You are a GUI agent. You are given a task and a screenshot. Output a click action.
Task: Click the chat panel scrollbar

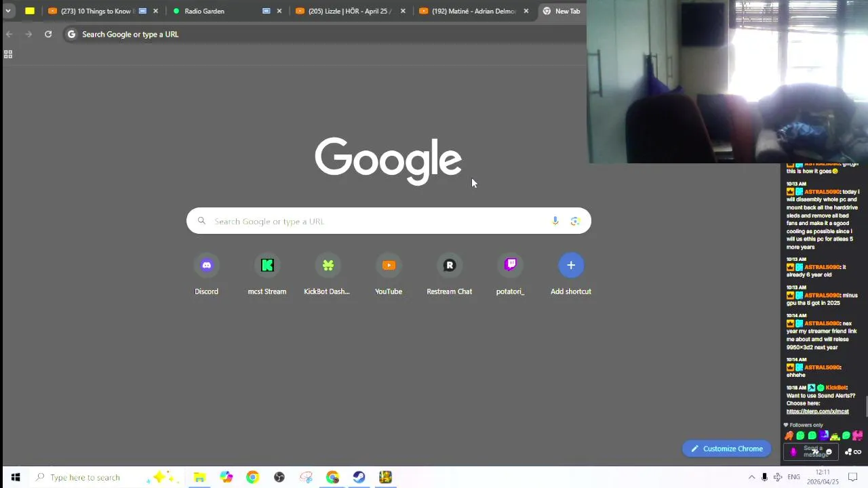pyautogui.click(x=866, y=407)
